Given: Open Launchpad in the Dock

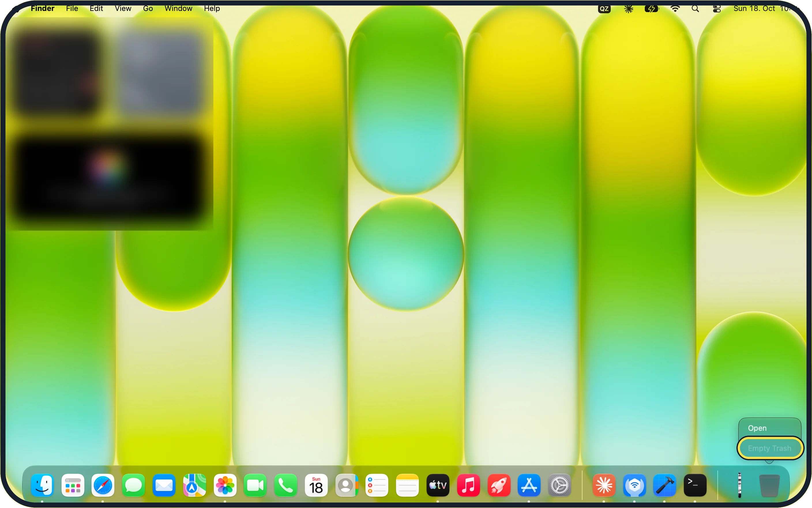Looking at the screenshot, I should 73,485.
